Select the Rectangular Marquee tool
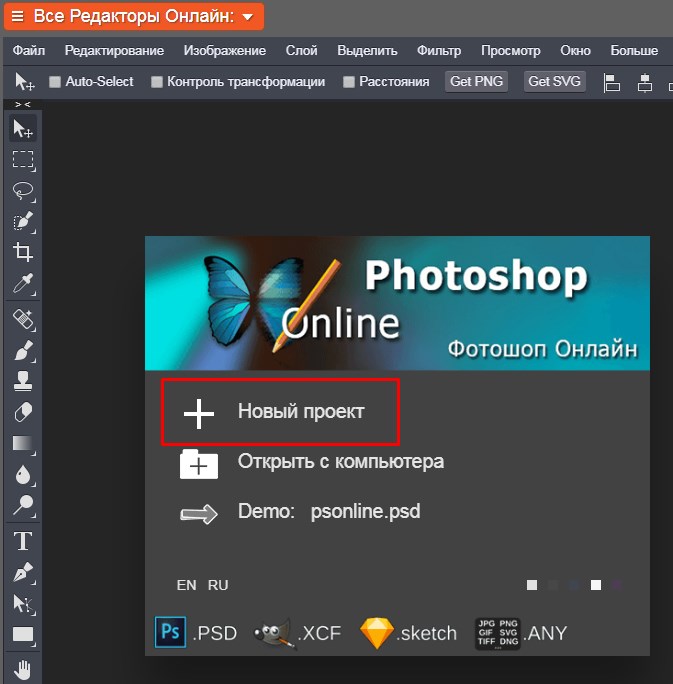The height and width of the screenshot is (684, 673). coord(23,160)
